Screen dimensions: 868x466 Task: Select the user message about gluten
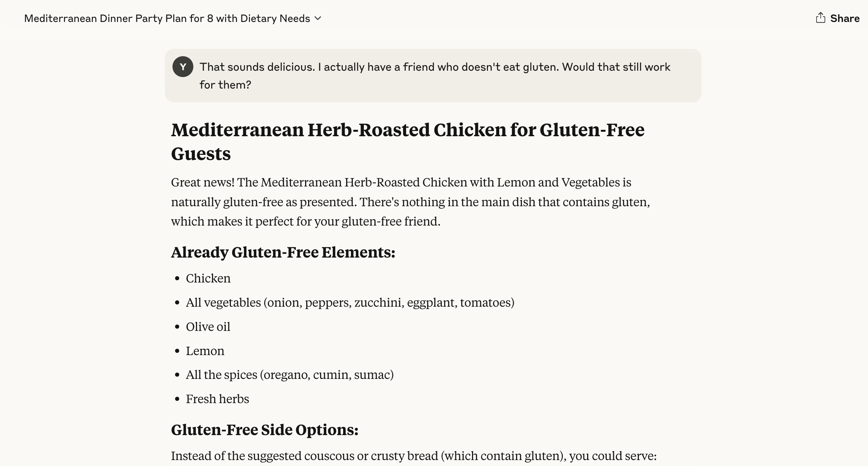tap(433, 76)
